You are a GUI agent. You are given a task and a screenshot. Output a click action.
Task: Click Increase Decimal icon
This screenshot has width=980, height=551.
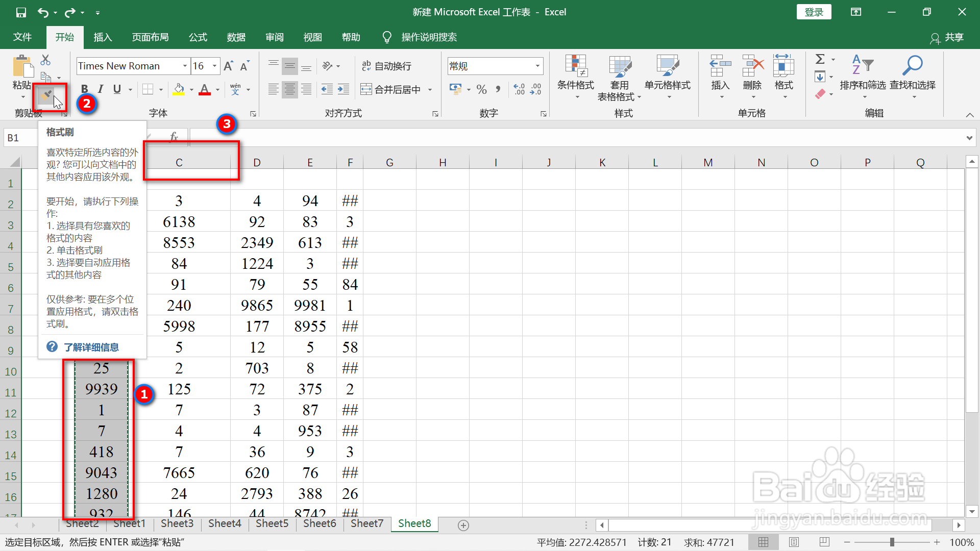519,90
